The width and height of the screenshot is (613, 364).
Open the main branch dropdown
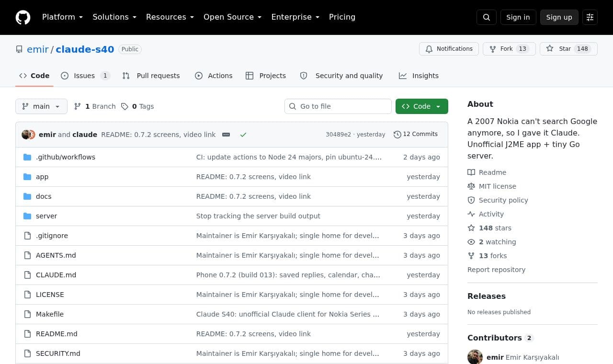click(41, 106)
